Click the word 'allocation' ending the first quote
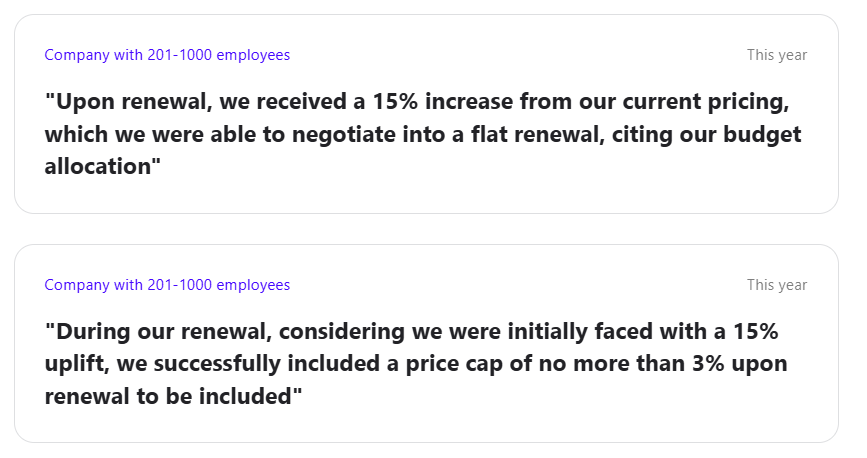The width and height of the screenshot is (867, 458). pos(98,166)
